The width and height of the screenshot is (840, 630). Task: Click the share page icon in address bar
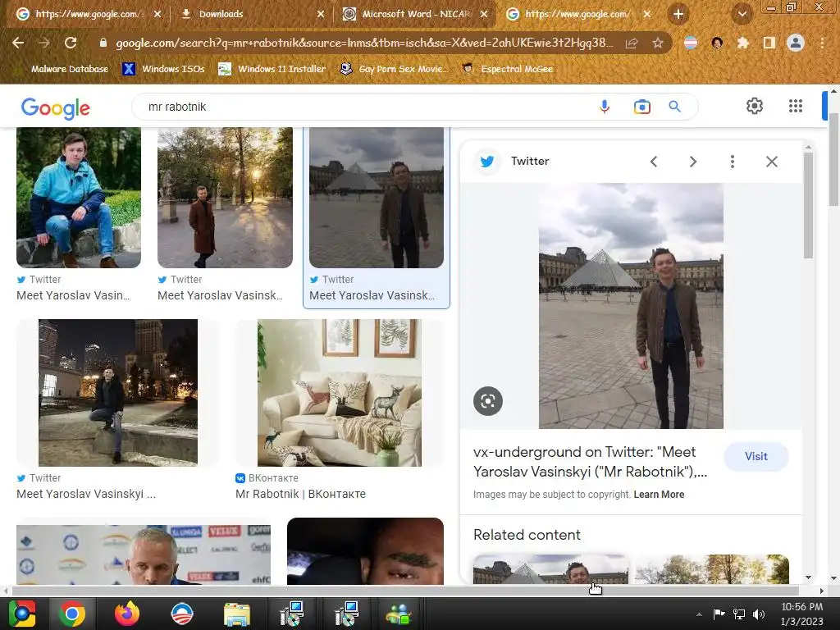point(632,43)
